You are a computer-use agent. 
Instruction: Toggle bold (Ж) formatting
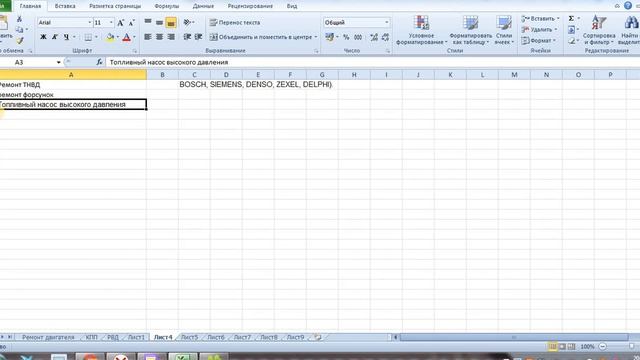click(x=43, y=37)
